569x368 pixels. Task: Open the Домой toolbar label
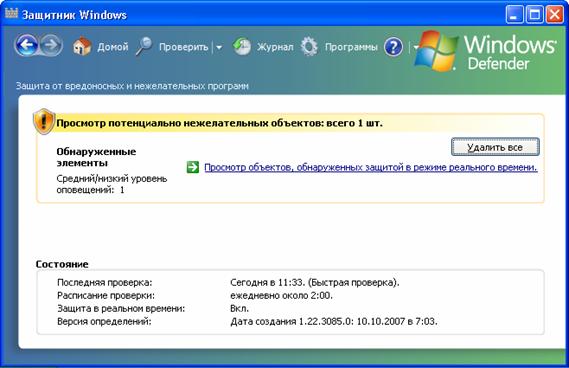click(113, 47)
